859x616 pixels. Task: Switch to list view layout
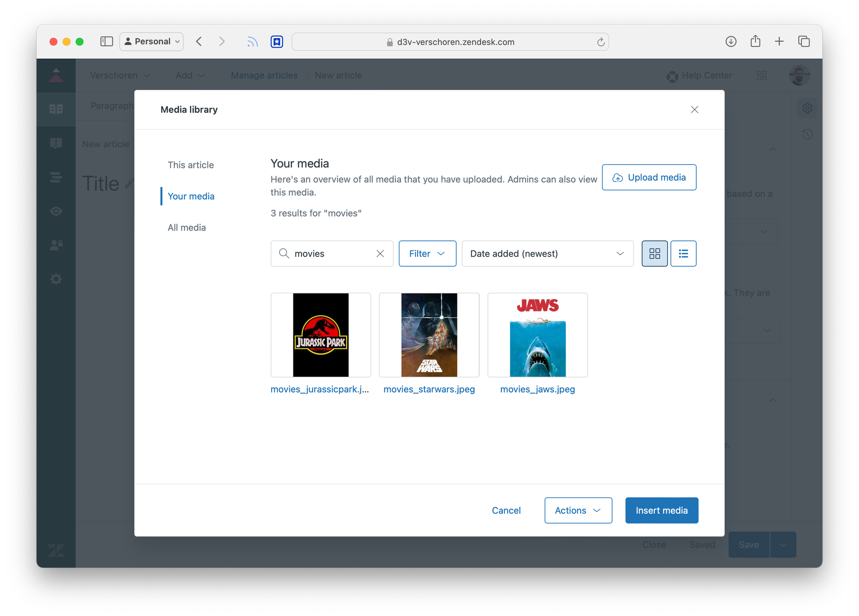(x=683, y=254)
